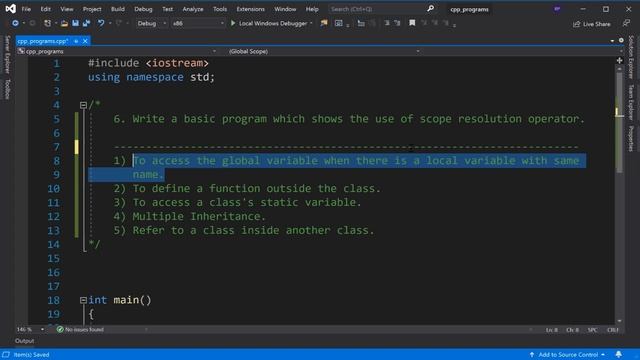Image resolution: width=640 pixels, height=360 pixels.
Task: Click the open file folder icon
Action: point(64,23)
